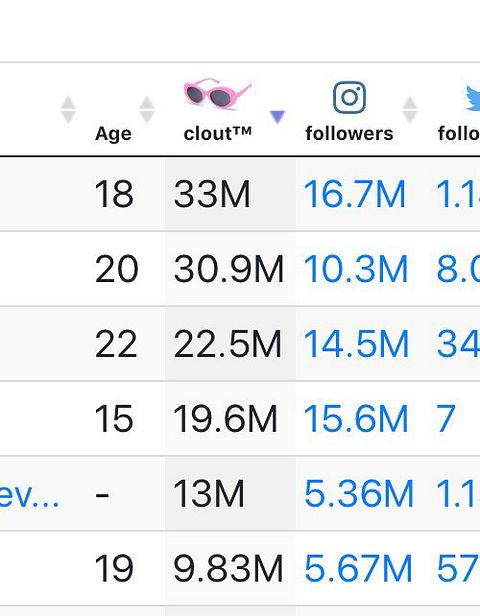This screenshot has height=616, width=480.
Task: Select the Age column header
Action: click(x=113, y=134)
